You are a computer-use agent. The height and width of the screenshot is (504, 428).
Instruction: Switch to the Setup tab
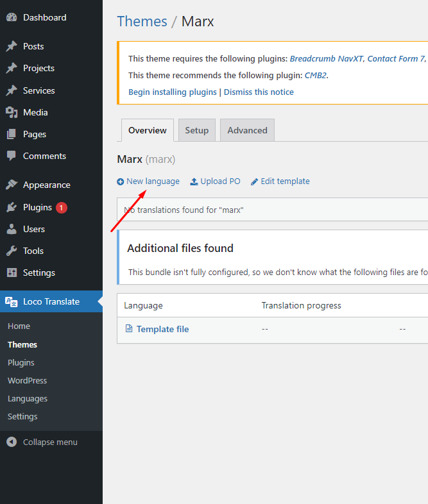196,130
